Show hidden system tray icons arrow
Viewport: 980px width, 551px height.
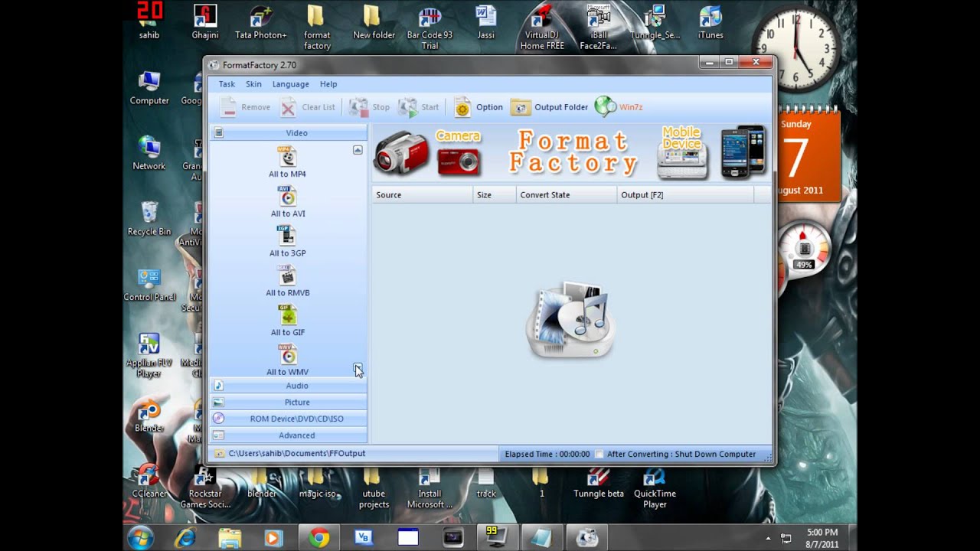[768, 539]
